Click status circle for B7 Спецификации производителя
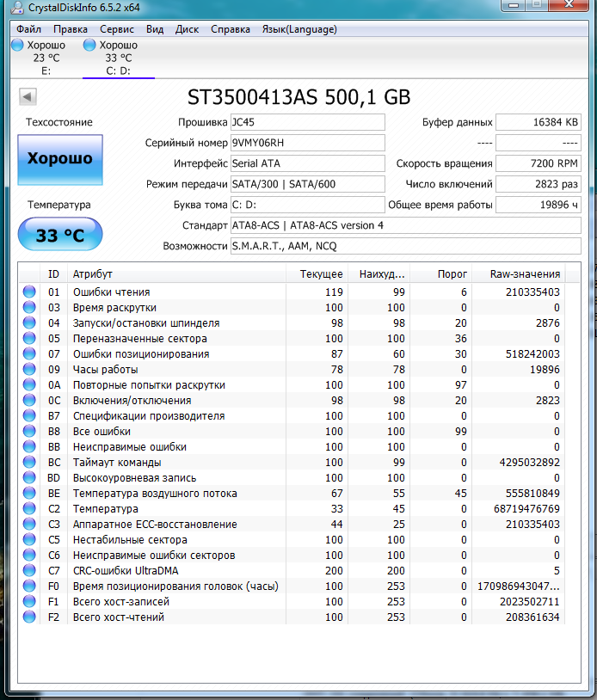This screenshot has width=597, height=700. [29, 415]
